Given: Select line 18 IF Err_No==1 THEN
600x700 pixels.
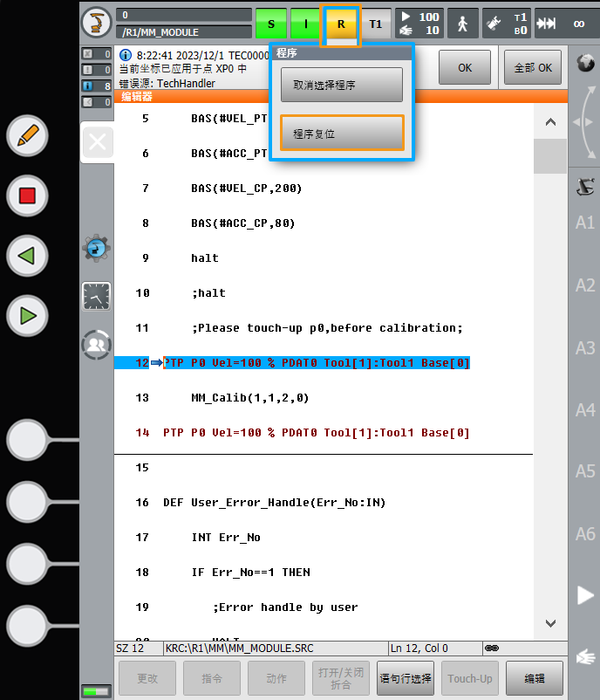Looking at the screenshot, I should point(250,573).
